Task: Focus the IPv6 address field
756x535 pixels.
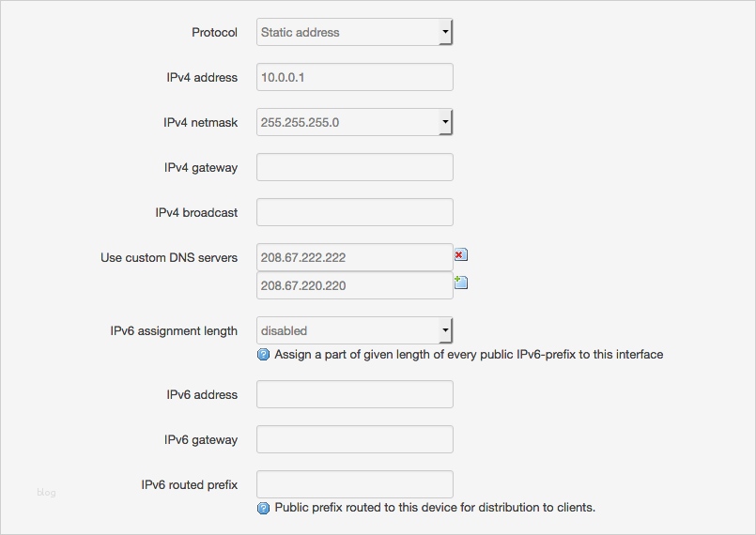Action: point(354,394)
